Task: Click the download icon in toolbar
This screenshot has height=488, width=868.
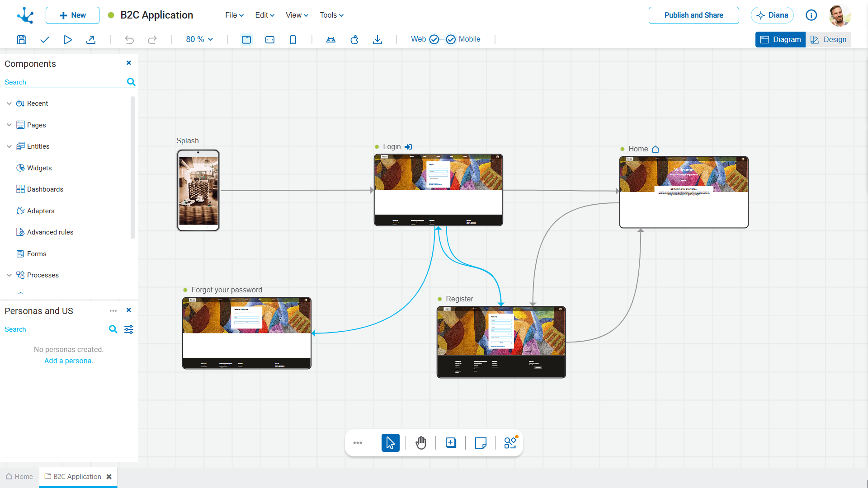Action: [377, 40]
